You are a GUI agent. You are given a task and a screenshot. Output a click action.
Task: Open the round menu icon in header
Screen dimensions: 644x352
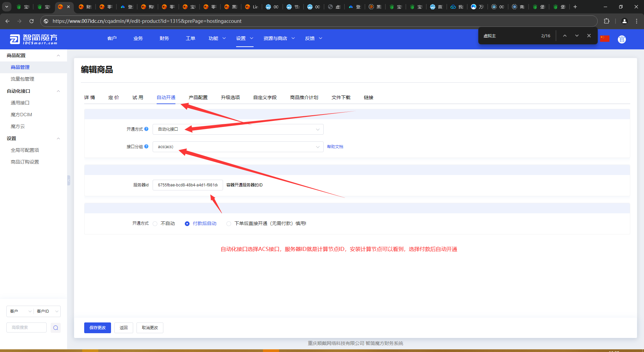[622, 39]
